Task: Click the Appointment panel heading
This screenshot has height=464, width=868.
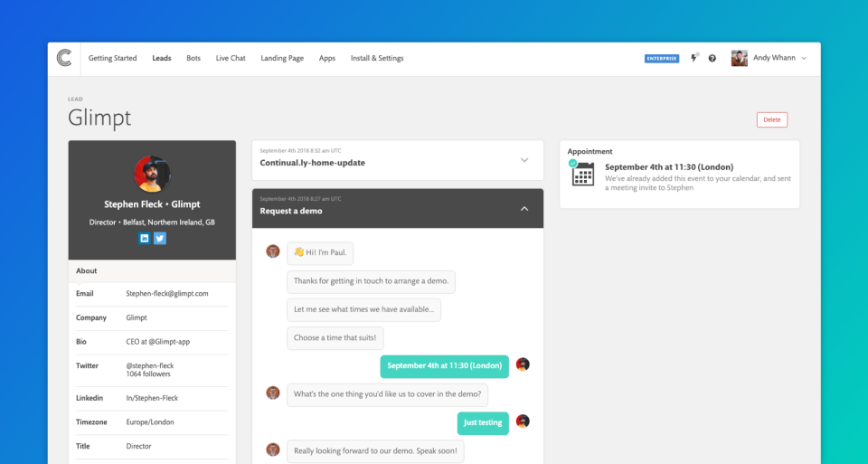Action: [590, 151]
